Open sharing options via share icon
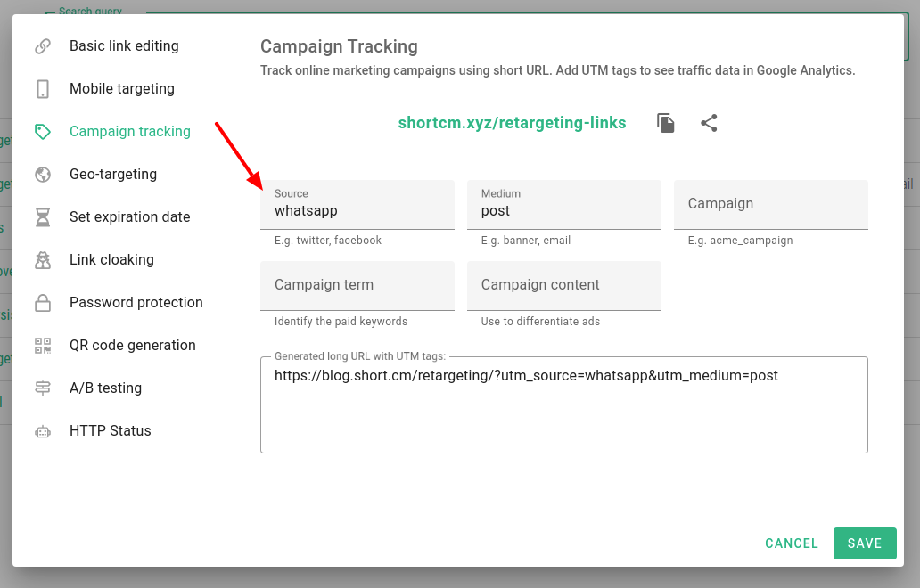 (709, 123)
